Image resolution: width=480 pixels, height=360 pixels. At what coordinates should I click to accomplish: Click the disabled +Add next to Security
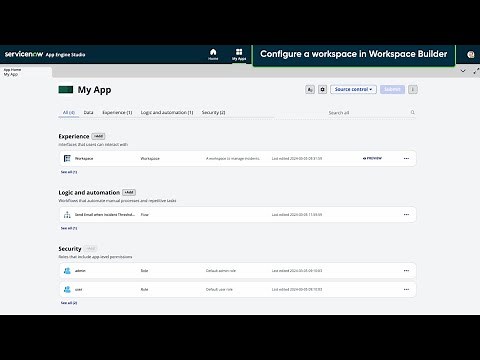coord(90,249)
